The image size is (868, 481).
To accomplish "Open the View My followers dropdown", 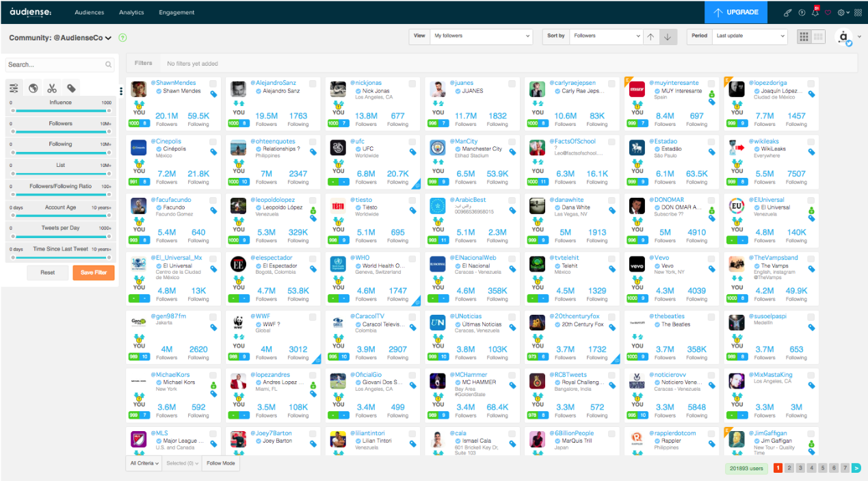I will click(x=482, y=36).
